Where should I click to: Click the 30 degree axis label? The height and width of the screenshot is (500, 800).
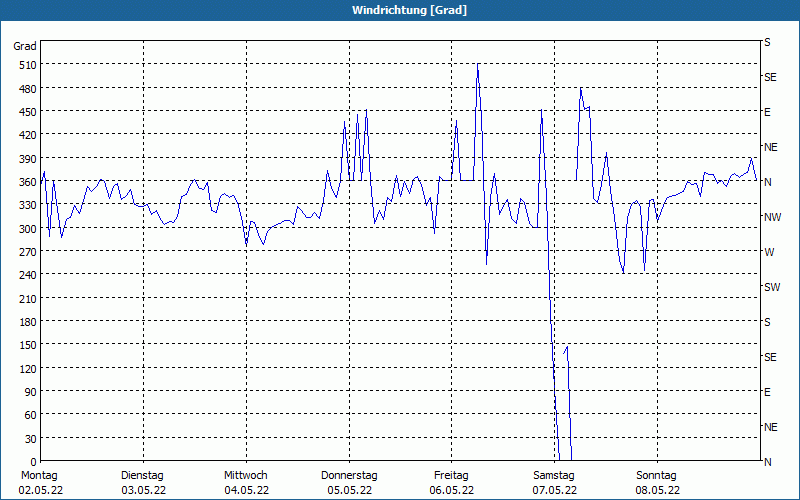[28, 438]
